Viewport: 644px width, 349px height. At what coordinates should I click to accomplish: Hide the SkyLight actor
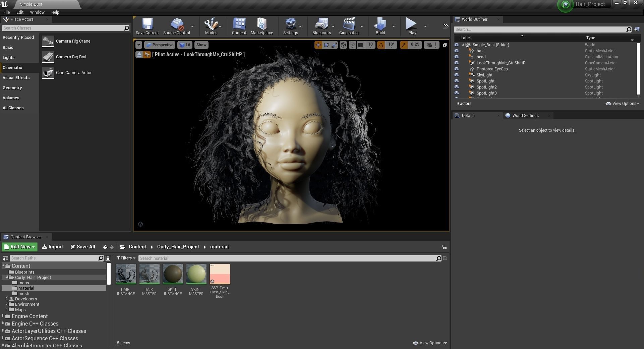point(456,75)
